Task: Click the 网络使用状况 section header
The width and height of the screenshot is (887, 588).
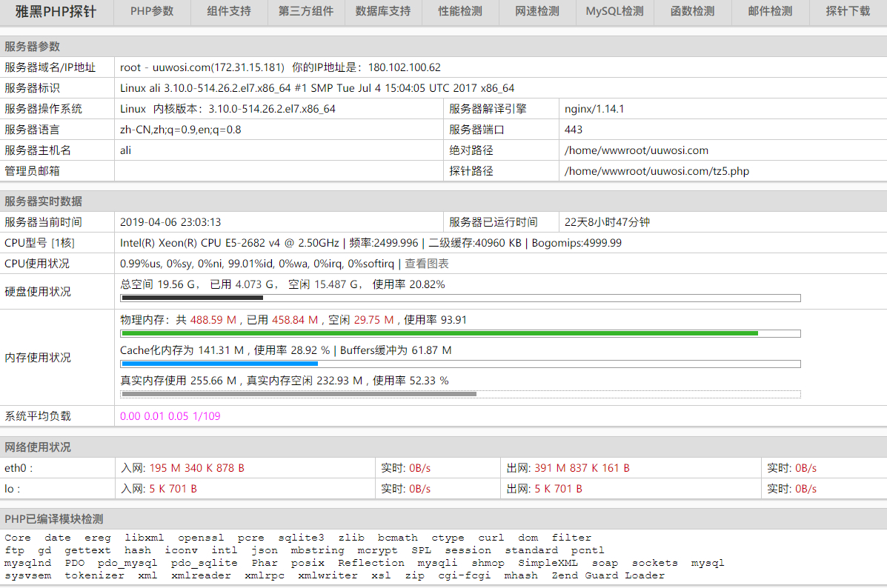Action: tap(38, 447)
